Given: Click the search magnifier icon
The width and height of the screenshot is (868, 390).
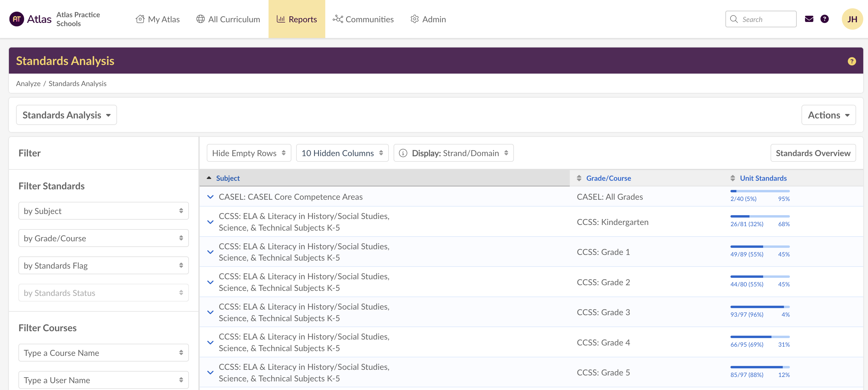Looking at the screenshot, I should [x=734, y=19].
